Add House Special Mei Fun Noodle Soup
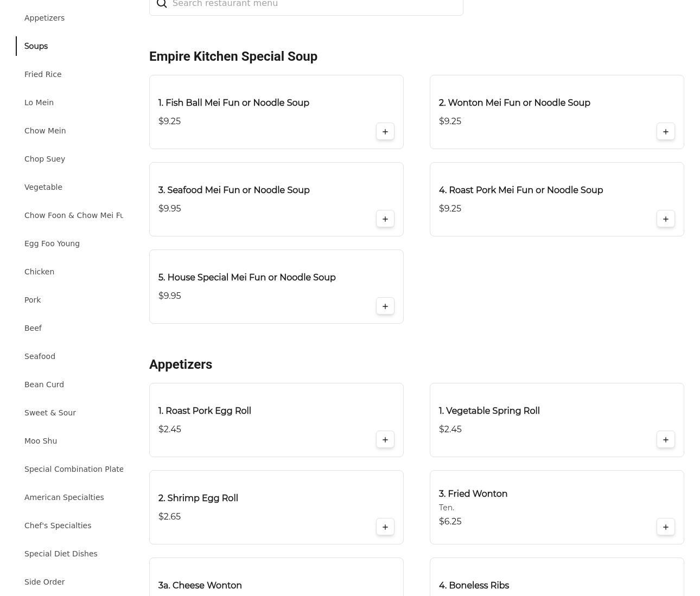This screenshot has height=596, width=700. click(x=385, y=306)
